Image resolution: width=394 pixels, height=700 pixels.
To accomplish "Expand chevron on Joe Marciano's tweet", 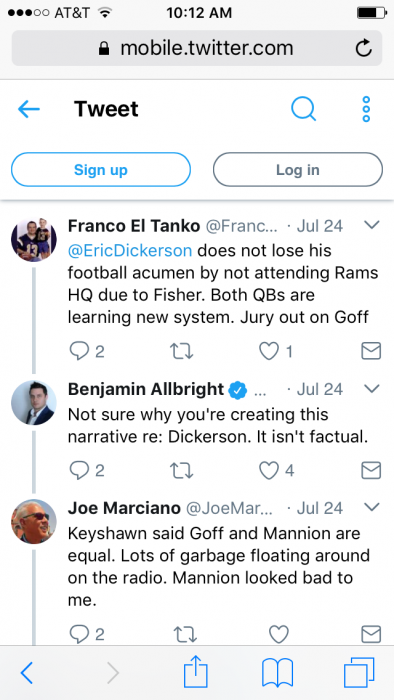I will [x=372, y=507].
